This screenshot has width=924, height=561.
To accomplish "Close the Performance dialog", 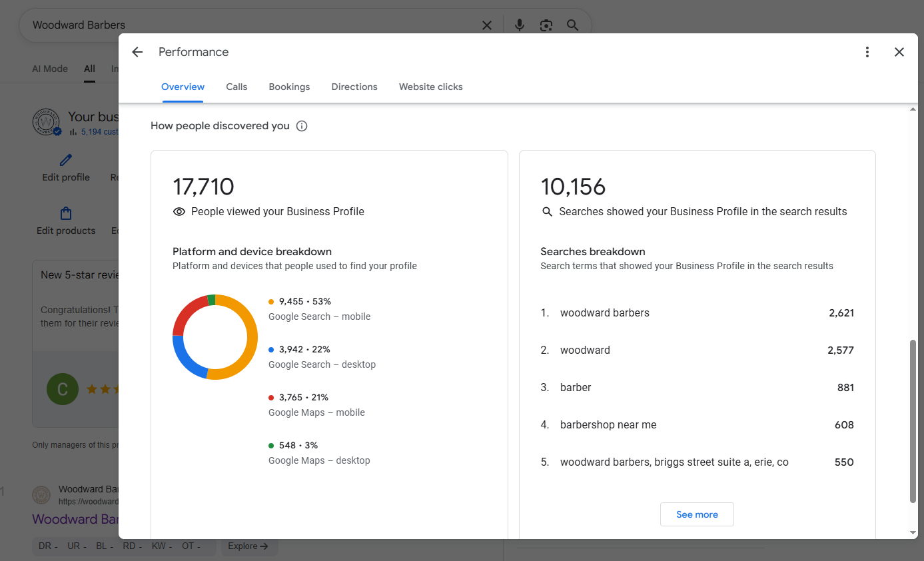I will 899,52.
